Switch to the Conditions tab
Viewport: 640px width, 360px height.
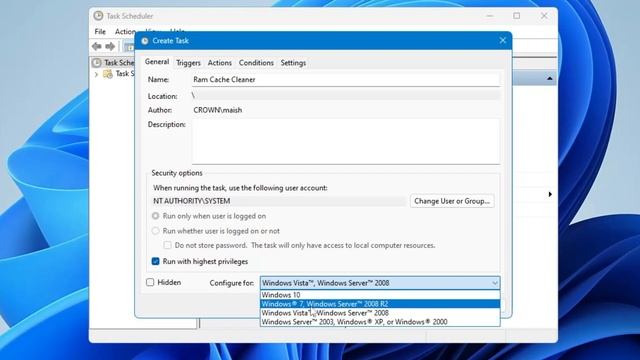pyautogui.click(x=256, y=63)
